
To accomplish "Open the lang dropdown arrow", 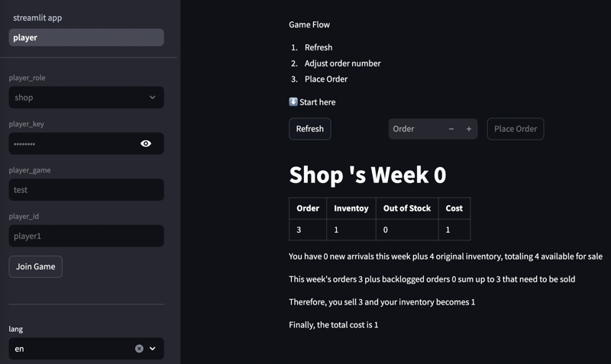I will pos(152,349).
